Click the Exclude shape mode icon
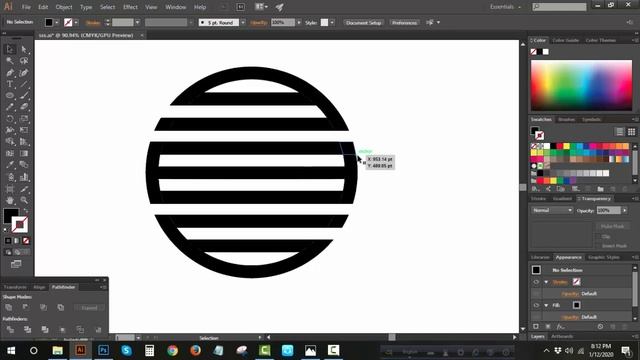 coord(60,307)
